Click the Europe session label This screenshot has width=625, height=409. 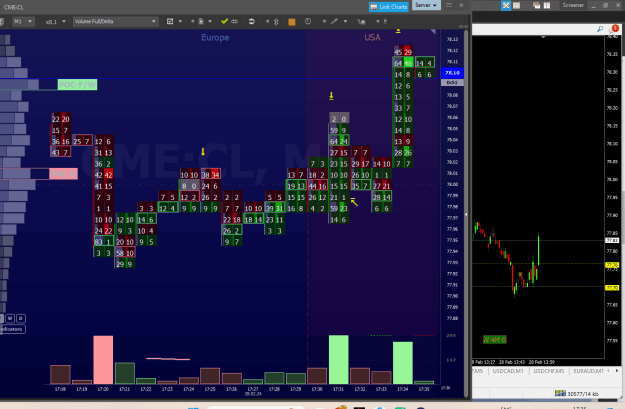[215, 37]
